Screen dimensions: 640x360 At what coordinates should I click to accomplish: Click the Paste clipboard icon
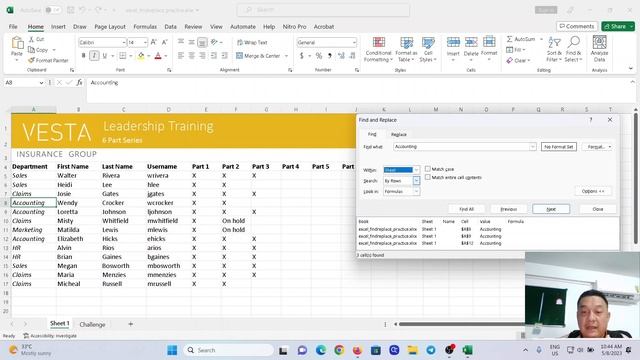coord(17,43)
